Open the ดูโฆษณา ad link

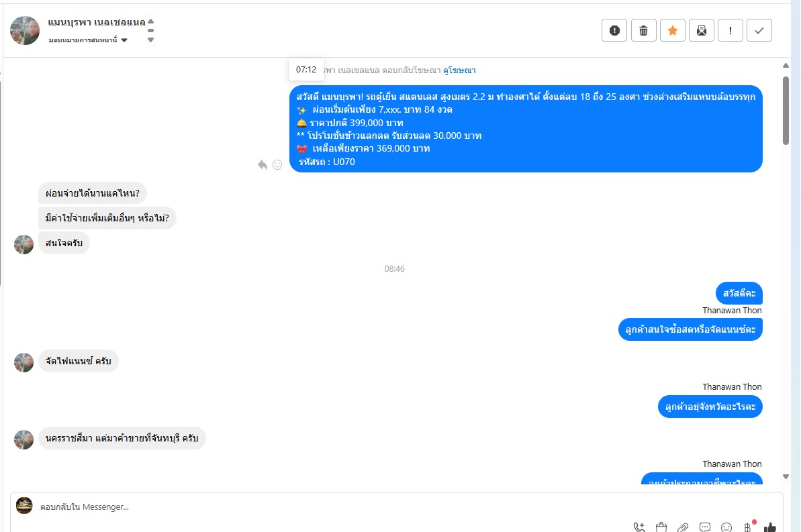pos(459,70)
